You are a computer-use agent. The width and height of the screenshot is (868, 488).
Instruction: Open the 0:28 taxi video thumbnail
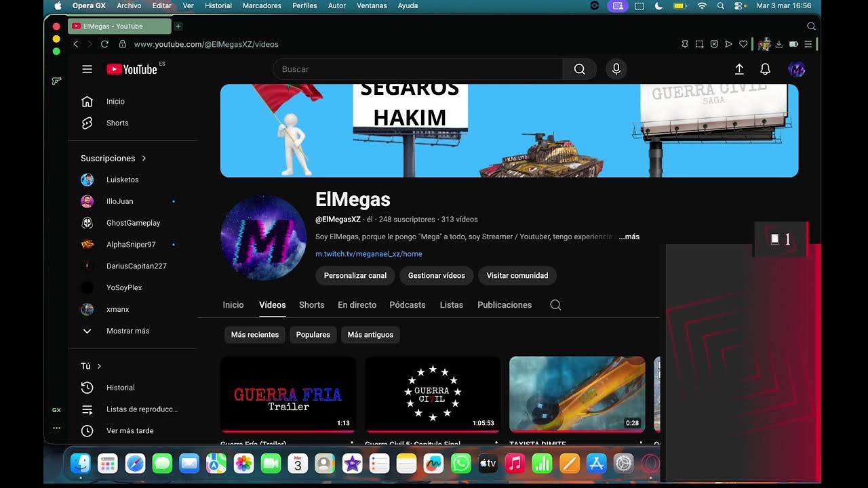click(x=577, y=394)
